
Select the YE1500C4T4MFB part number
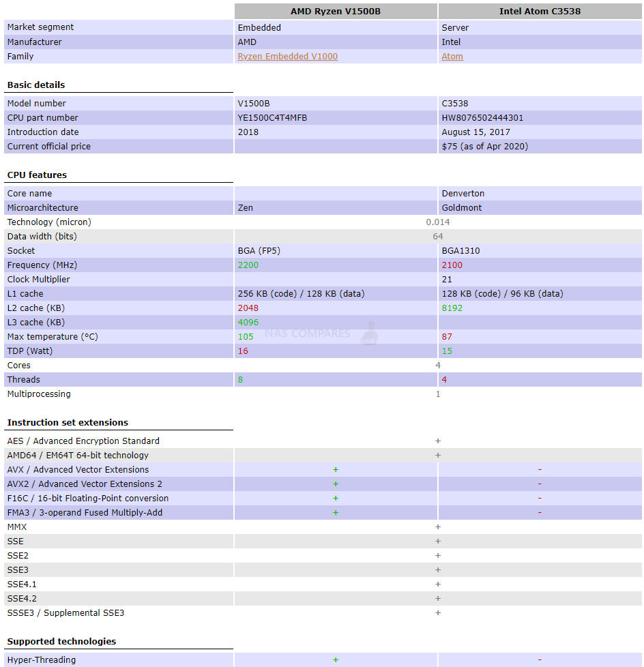272,118
